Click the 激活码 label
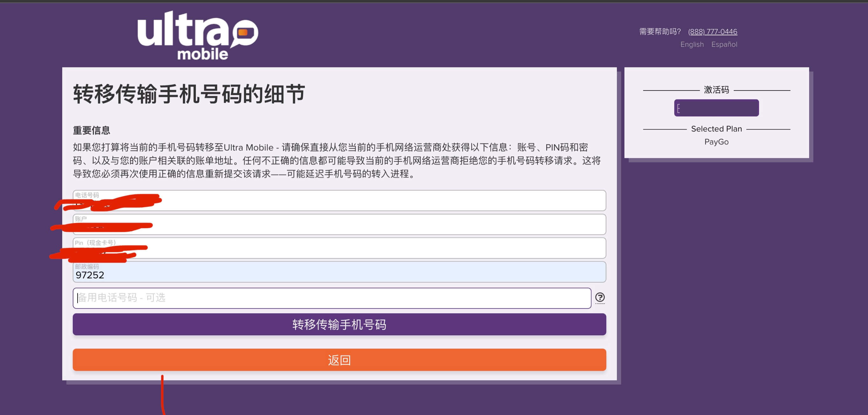Viewport: 868px width, 415px height. point(716,90)
